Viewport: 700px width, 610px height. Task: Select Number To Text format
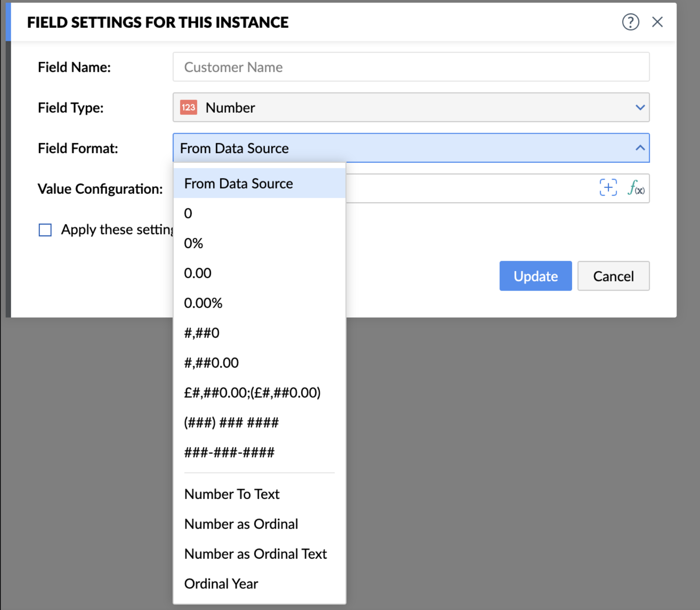click(232, 494)
